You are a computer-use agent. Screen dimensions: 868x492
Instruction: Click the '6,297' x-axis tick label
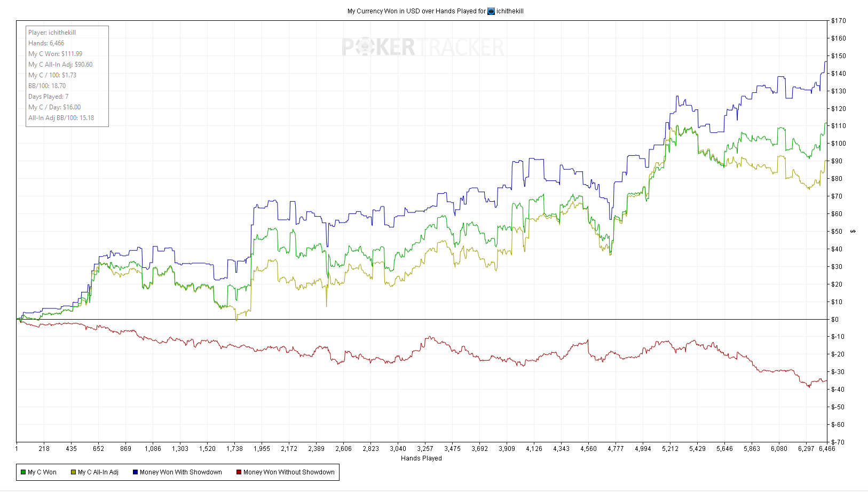[x=807, y=449]
